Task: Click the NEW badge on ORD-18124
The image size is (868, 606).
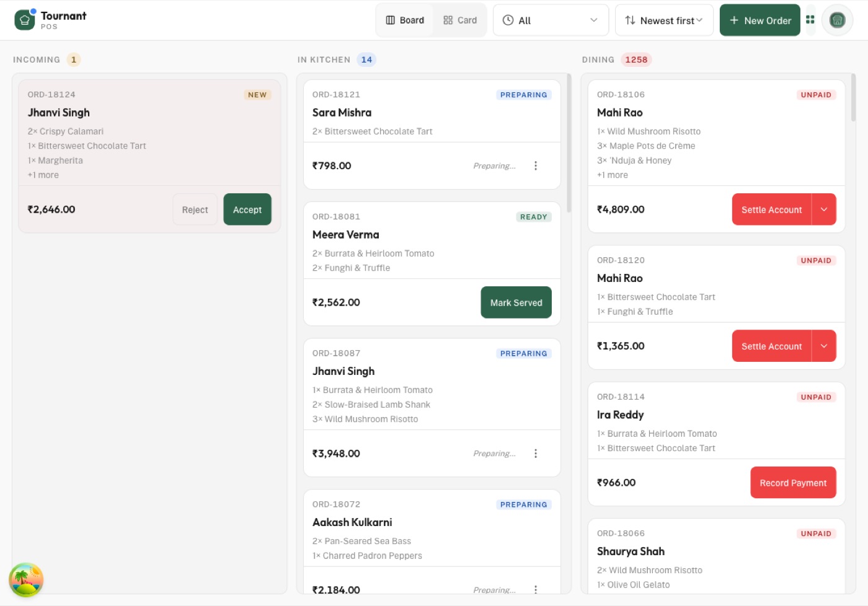Action: point(257,95)
